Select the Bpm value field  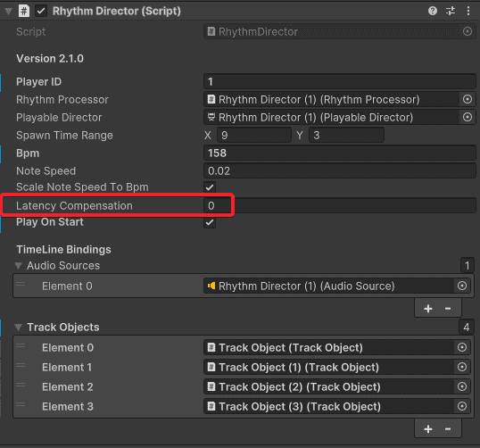point(340,153)
